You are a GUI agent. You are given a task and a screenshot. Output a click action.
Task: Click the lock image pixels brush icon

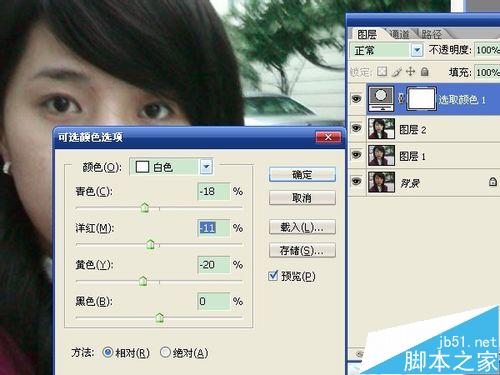pyautogui.click(x=397, y=72)
